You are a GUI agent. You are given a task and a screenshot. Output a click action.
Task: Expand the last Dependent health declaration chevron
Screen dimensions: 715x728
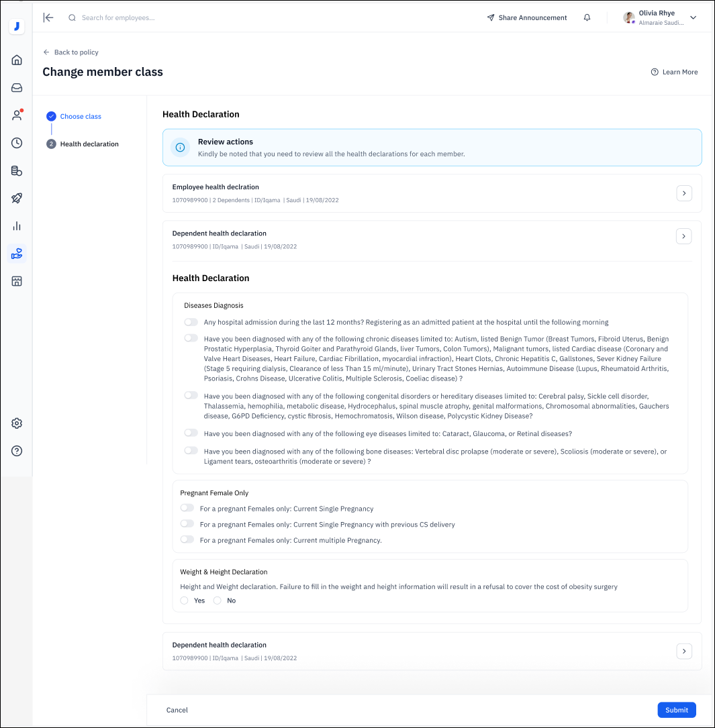point(683,651)
